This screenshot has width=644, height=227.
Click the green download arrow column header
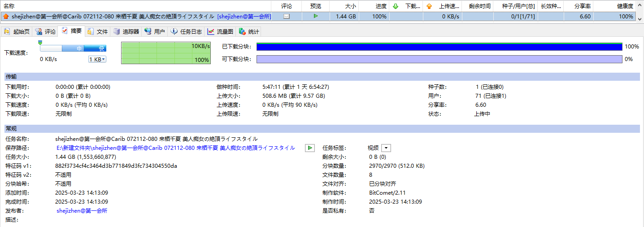[395, 6]
